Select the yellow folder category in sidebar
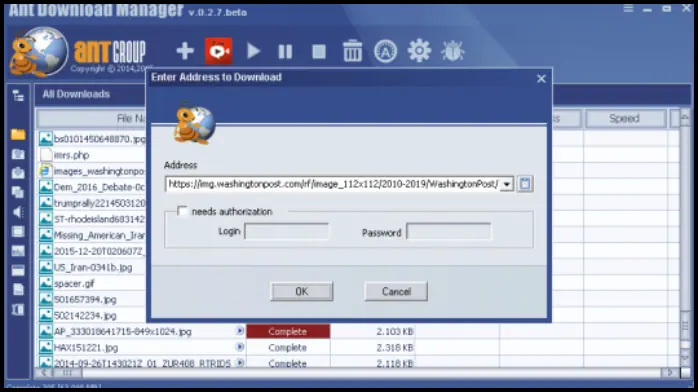698x392 pixels. 18,134
